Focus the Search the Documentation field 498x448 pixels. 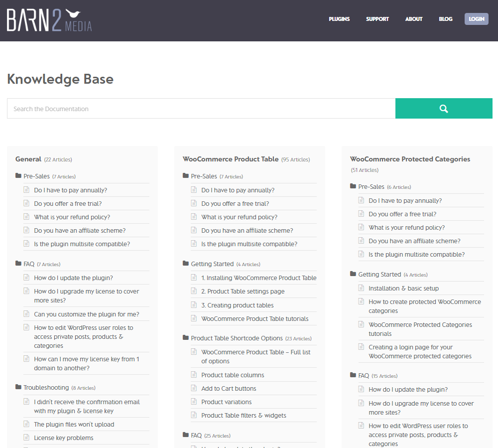[x=201, y=108]
